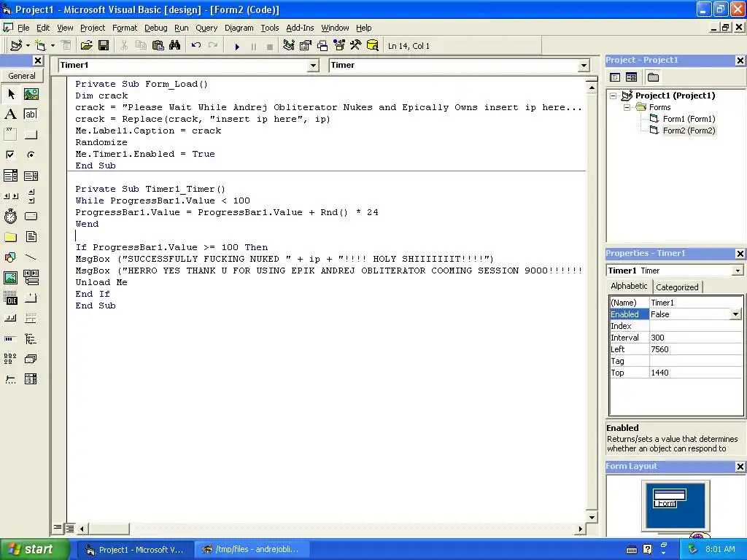Open the Debug menu
The height and width of the screenshot is (560, 747).
click(x=156, y=28)
